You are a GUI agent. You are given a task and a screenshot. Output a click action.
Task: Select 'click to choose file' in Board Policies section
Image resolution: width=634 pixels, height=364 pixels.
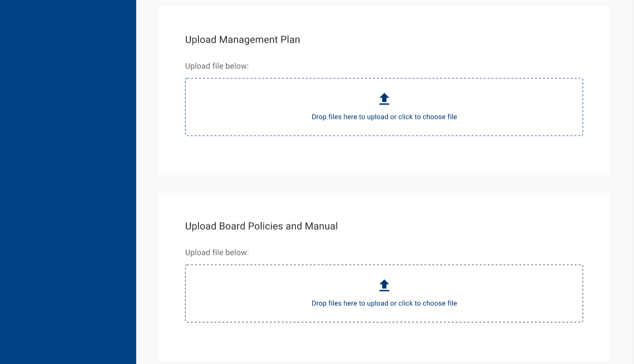click(x=427, y=303)
